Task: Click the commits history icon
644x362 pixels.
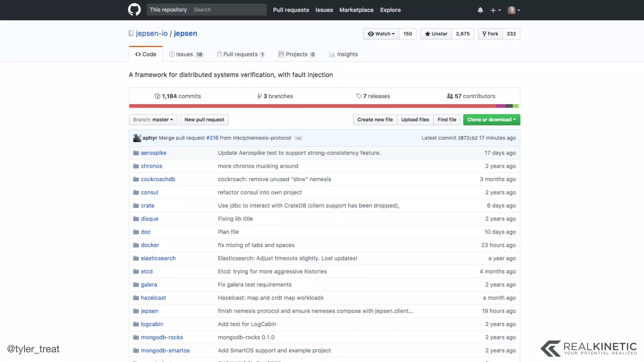Action: point(158,96)
